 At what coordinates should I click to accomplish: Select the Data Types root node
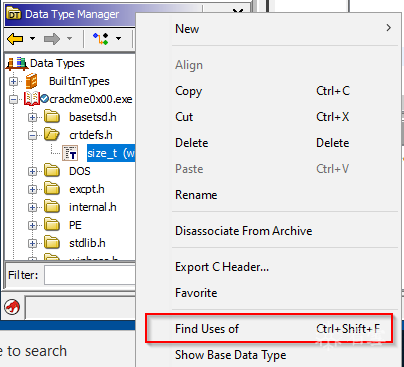click(x=57, y=63)
